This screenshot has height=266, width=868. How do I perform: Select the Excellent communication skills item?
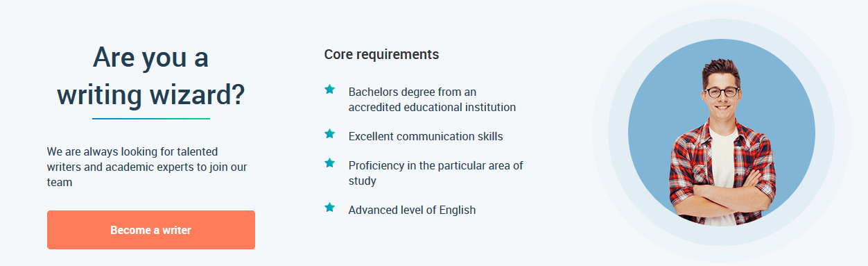pyautogui.click(x=426, y=136)
